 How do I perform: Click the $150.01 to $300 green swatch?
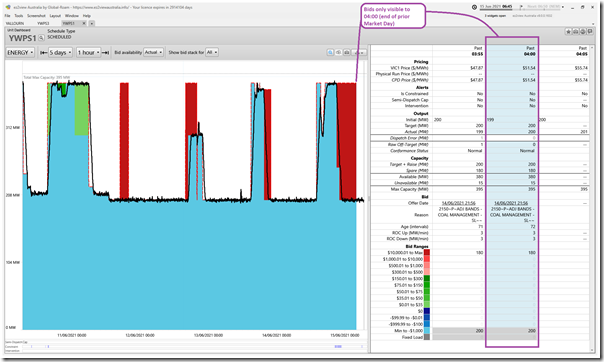coord(427,278)
